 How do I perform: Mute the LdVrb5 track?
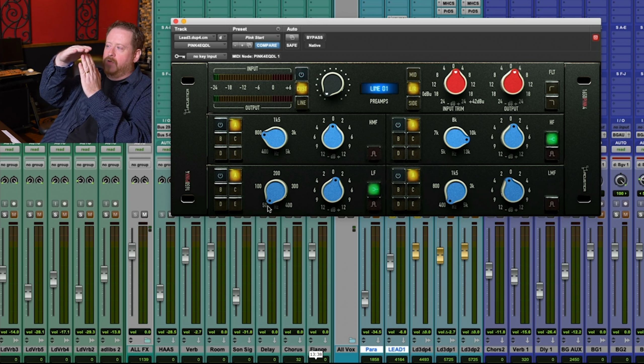tap(39, 215)
